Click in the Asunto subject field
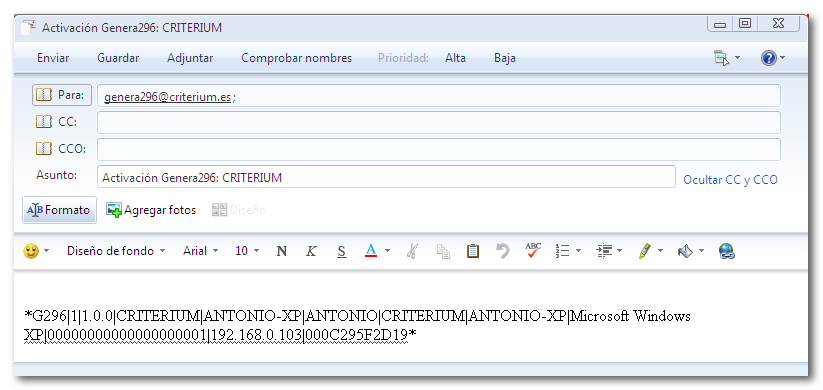823x390 pixels. pos(386,177)
